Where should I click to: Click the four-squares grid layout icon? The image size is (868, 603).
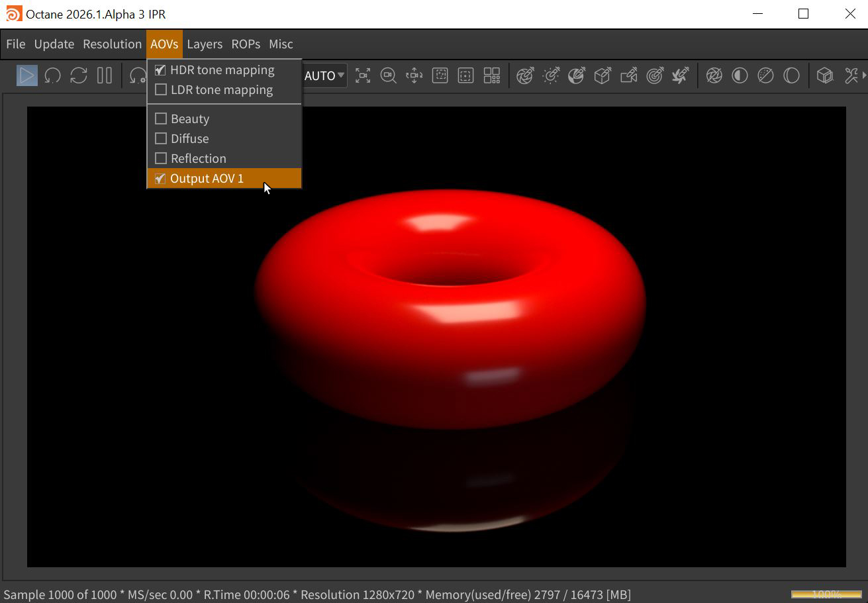tap(491, 75)
